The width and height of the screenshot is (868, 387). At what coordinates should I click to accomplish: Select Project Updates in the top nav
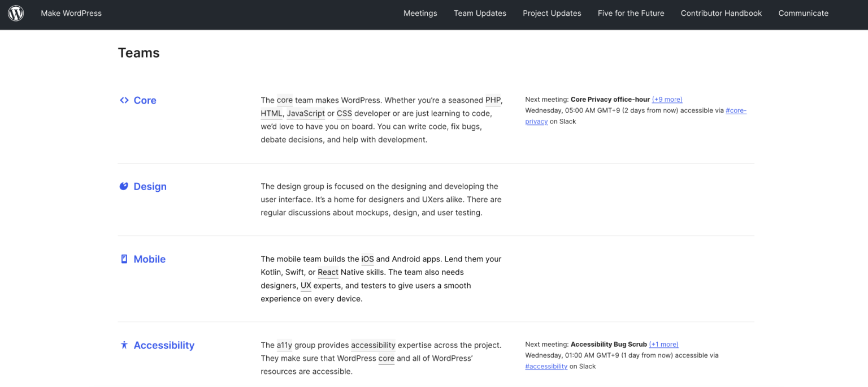(x=552, y=13)
